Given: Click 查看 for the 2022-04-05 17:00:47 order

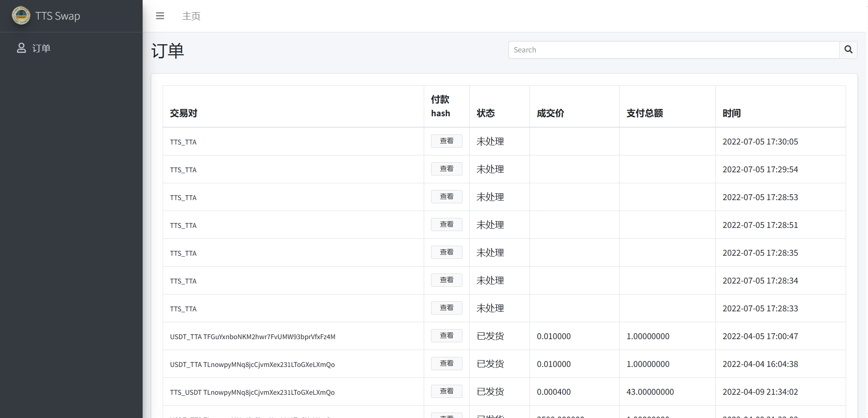Looking at the screenshot, I should [x=447, y=336].
